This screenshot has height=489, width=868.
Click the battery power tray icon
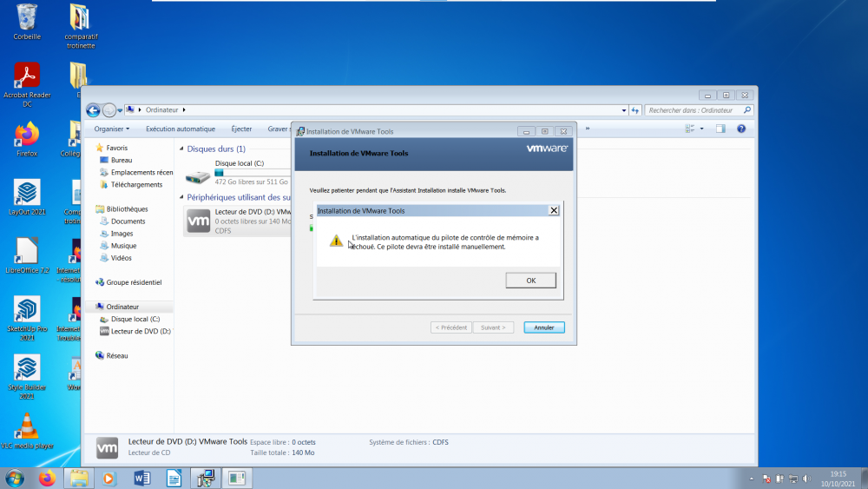(x=780, y=479)
